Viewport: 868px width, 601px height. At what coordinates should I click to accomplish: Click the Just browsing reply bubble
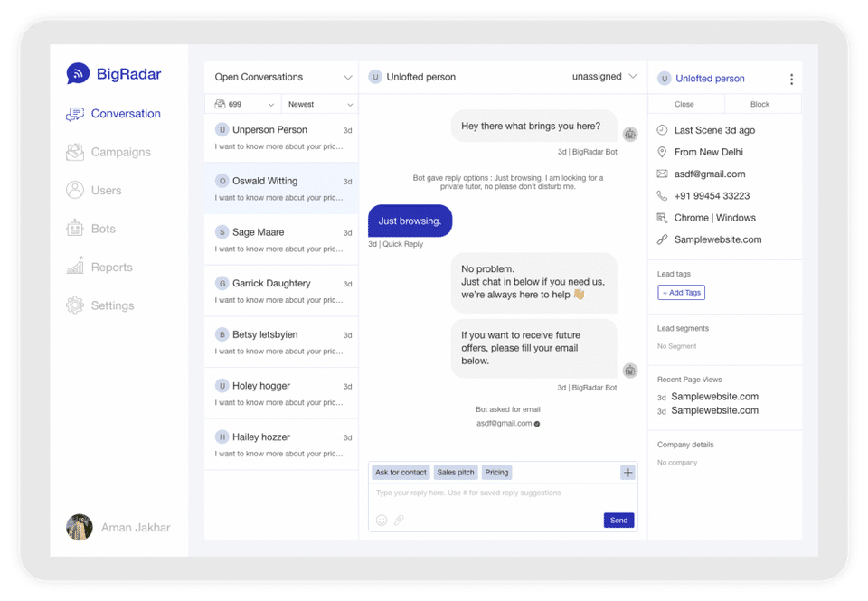410,221
